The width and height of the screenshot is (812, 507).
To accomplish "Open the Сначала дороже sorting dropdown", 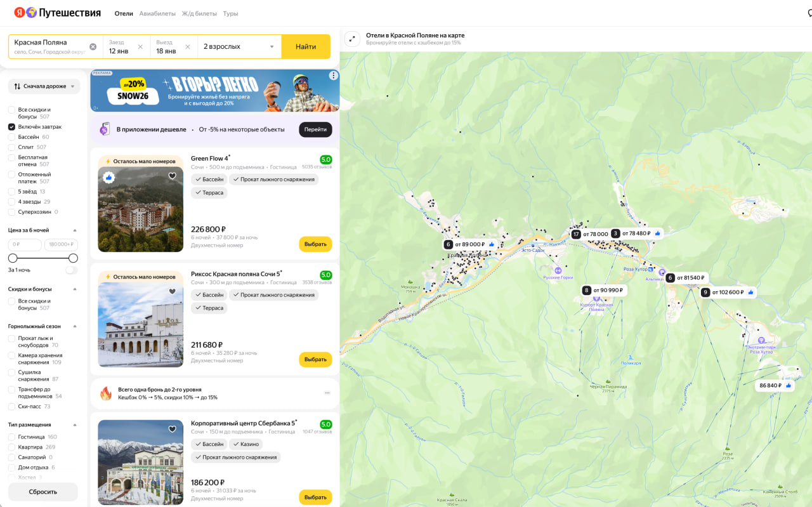I will click(x=44, y=86).
